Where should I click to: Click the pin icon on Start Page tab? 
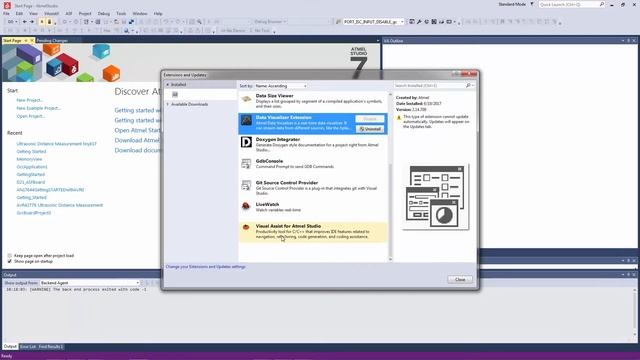[26, 41]
